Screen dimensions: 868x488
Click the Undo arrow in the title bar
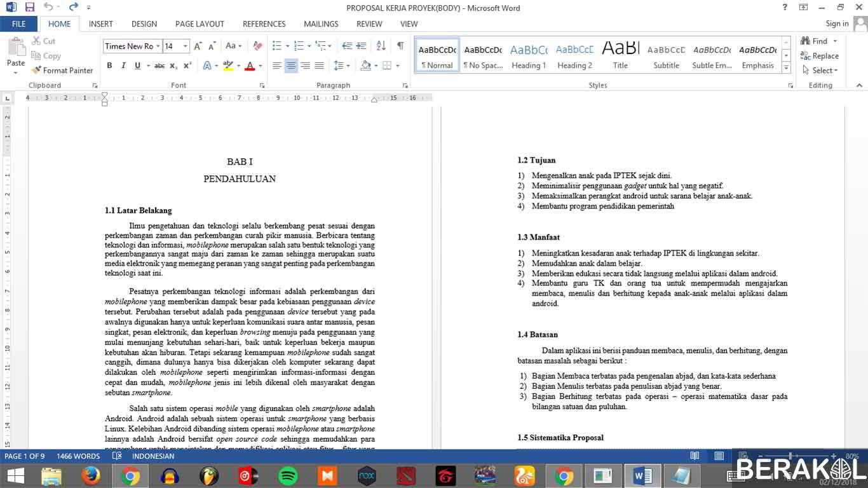49,8
